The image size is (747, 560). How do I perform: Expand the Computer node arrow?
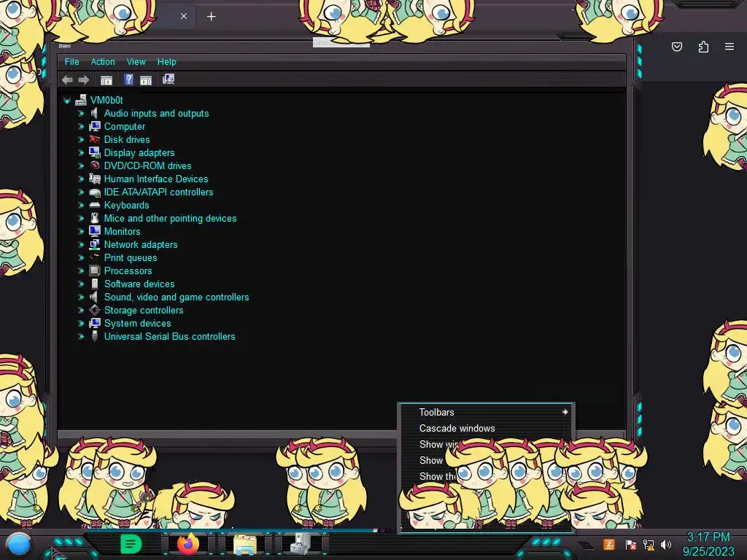click(81, 127)
